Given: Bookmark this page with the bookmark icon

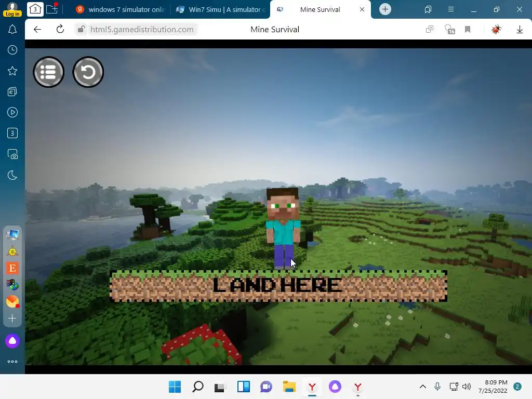Looking at the screenshot, I should click(468, 30).
